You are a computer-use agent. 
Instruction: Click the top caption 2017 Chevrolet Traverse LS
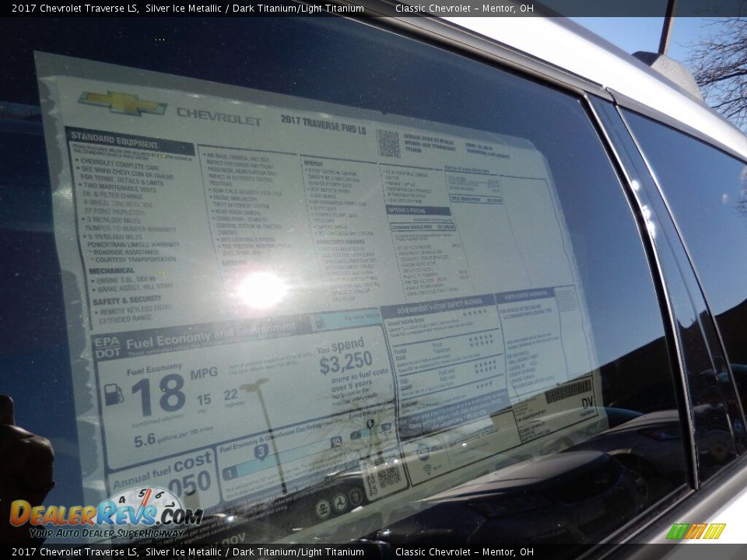coord(75,9)
